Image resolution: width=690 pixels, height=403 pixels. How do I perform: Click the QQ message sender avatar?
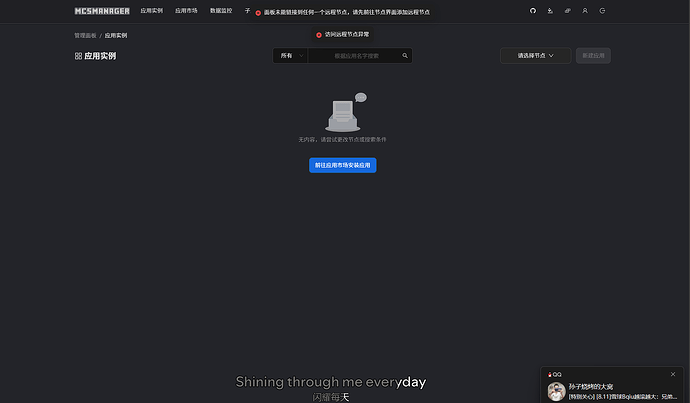pyautogui.click(x=556, y=391)
